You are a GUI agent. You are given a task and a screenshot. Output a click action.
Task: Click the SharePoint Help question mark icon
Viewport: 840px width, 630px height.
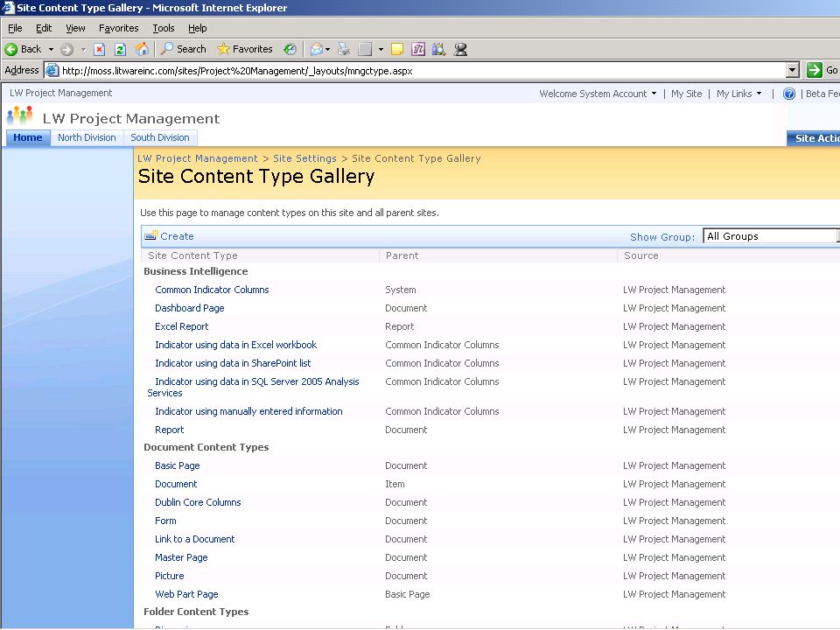pyautogui.click(x=789, y=94)
